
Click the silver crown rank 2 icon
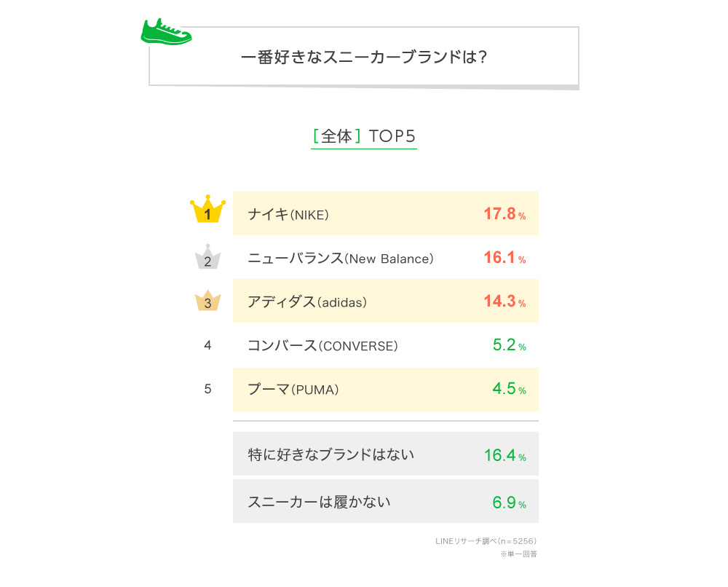pos(207,257)
